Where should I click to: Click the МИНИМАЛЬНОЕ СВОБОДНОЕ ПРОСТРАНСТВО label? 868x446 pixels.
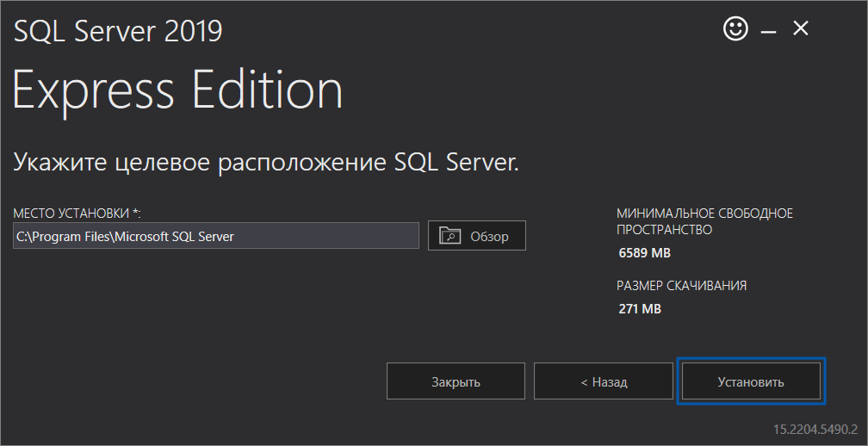tap(704, 221)
